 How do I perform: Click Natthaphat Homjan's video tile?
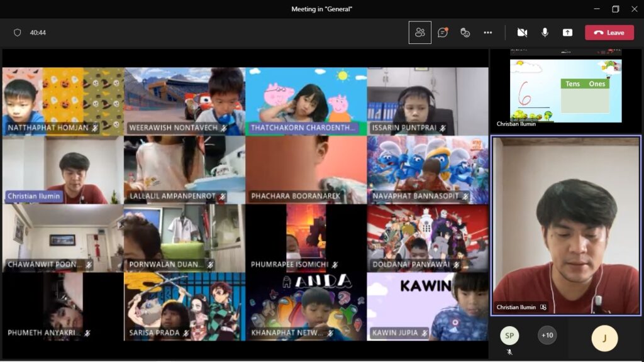(x=63, y=101)
